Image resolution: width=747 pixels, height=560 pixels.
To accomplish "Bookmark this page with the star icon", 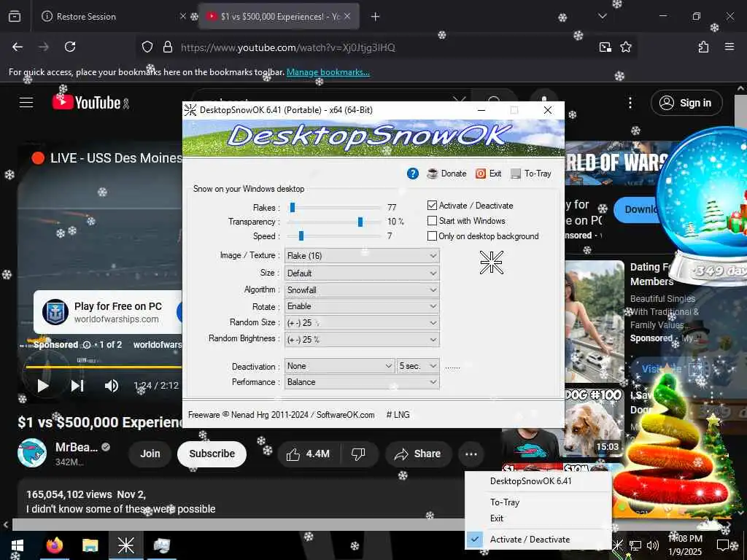I will click(x=625, y=47).
